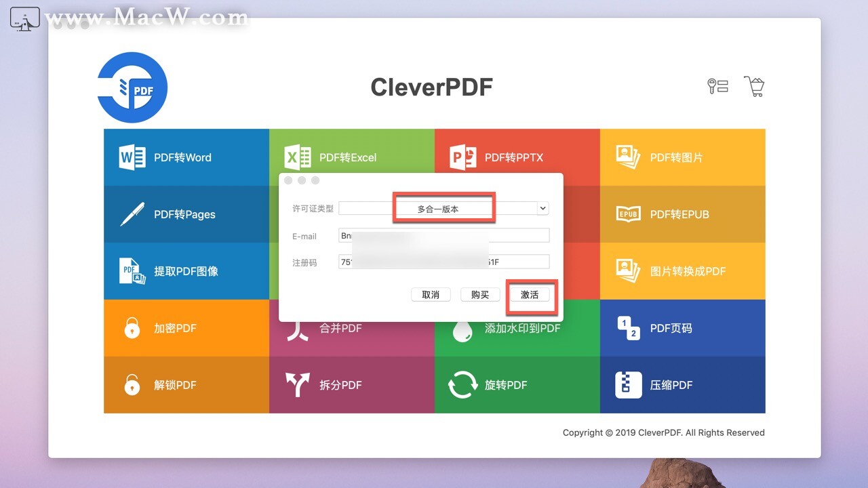Click the PDF转EPUB tile label
Screen dimensions: 868x488
click(x=679, y=214)
